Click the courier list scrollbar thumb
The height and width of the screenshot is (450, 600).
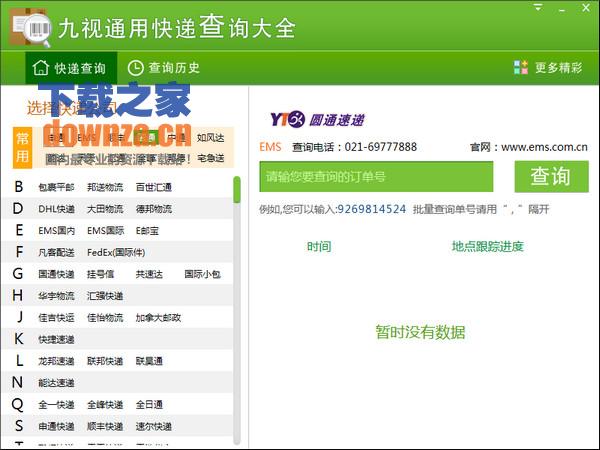(237, 189)
